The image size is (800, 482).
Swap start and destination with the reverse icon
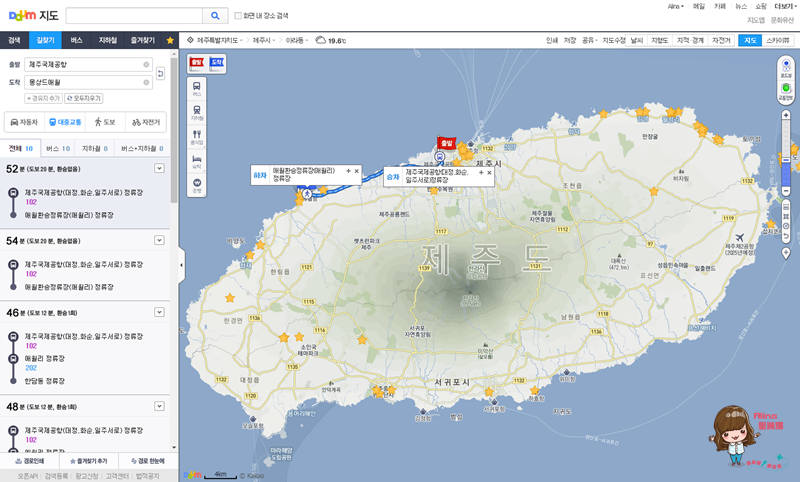click(160, 73)
